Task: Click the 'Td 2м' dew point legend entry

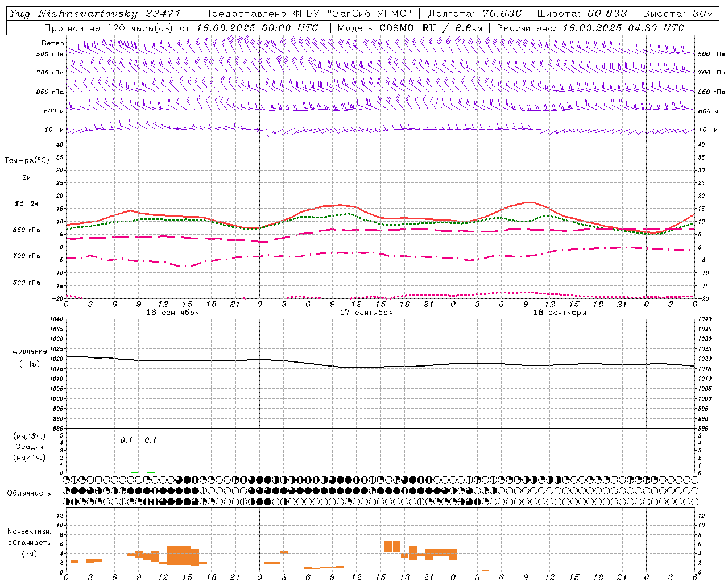Action: coord(27,203)
